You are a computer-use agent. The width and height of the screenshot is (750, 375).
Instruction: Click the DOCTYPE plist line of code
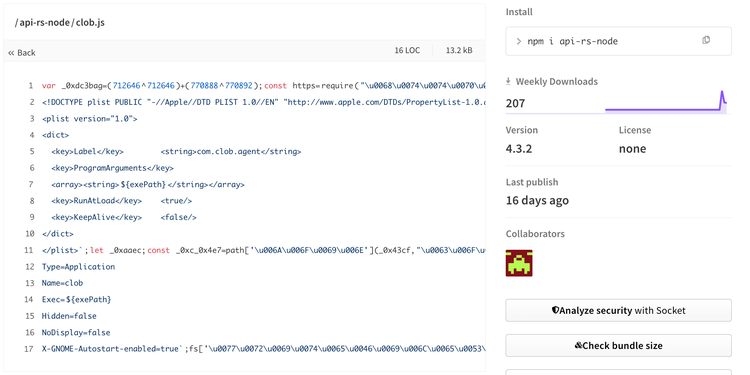(264, 102)
